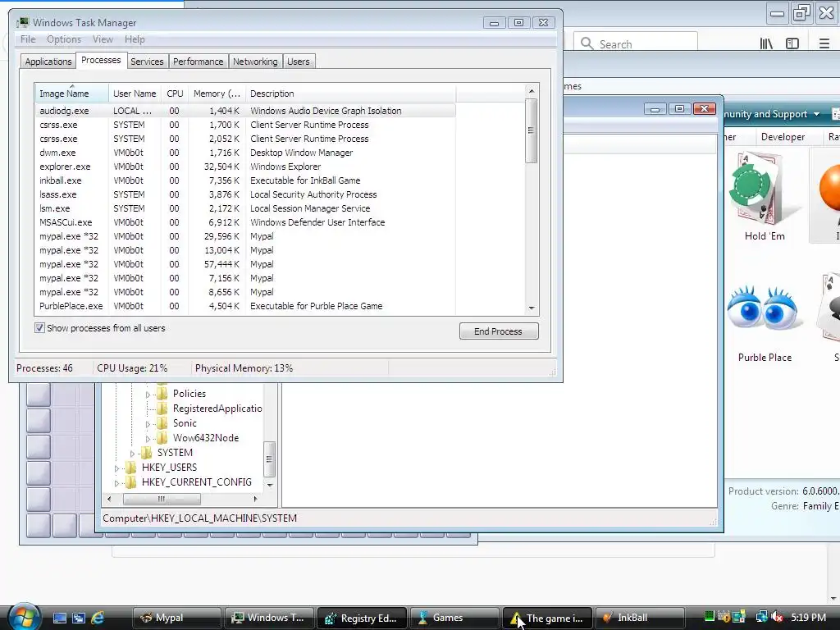The image size is (840, 630).
Task: Sort by Memory column header
Action: (x=217, y=94)
